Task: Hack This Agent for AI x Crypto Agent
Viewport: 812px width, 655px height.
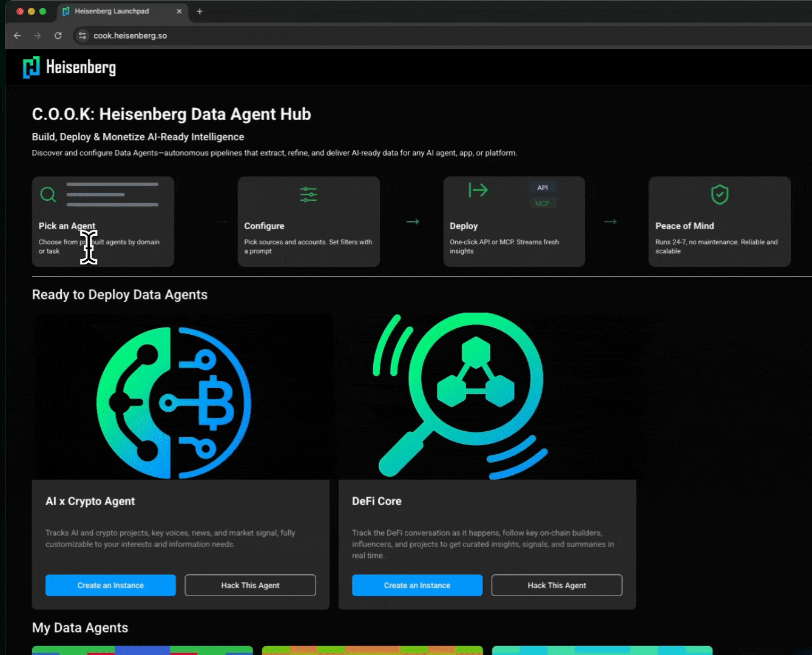Action: click(x=250, y=585)
